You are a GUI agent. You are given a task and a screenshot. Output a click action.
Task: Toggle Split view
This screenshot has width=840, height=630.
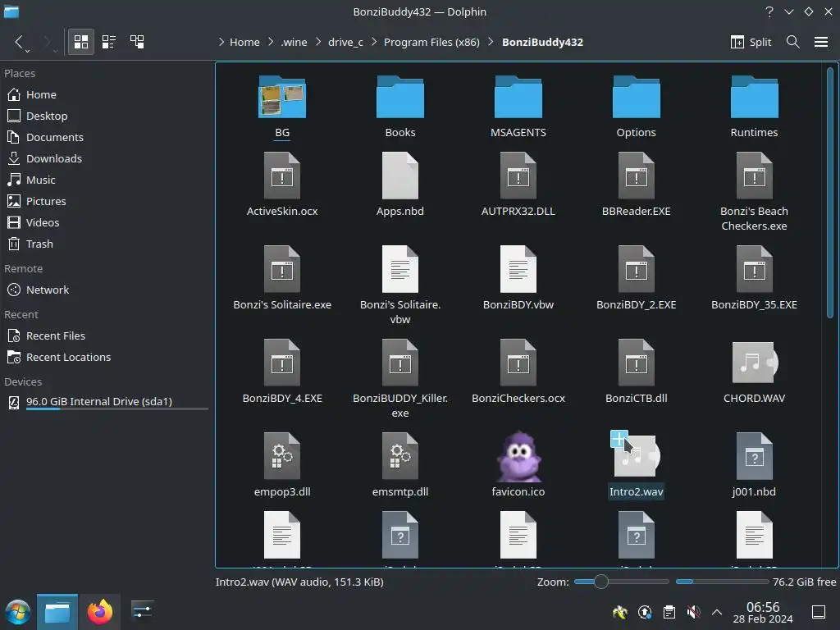(751, 42)
